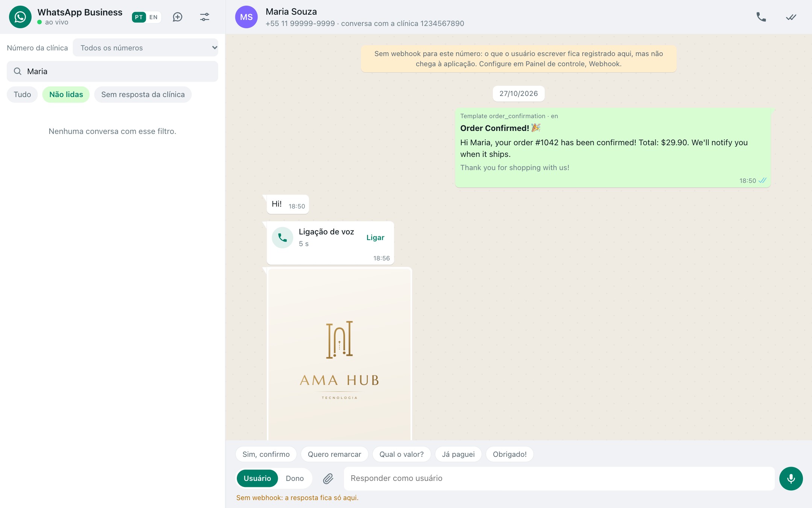This screenshot has height=508, width=812.
Task: Select Usuário reply mode
Action: tap(257, 478)
